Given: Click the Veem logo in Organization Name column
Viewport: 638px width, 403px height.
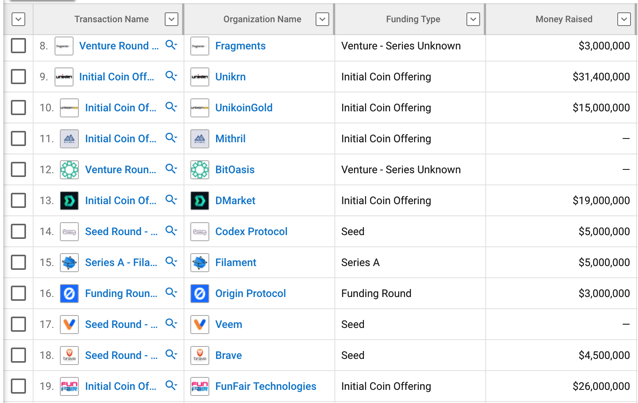Looking at the screenshot, I should point(199,324).
